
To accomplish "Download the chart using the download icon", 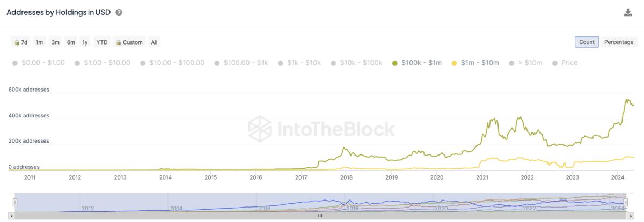I will (628, 12).
